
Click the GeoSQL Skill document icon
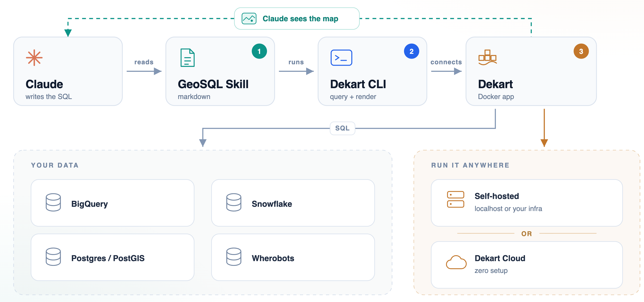[188, 58]
